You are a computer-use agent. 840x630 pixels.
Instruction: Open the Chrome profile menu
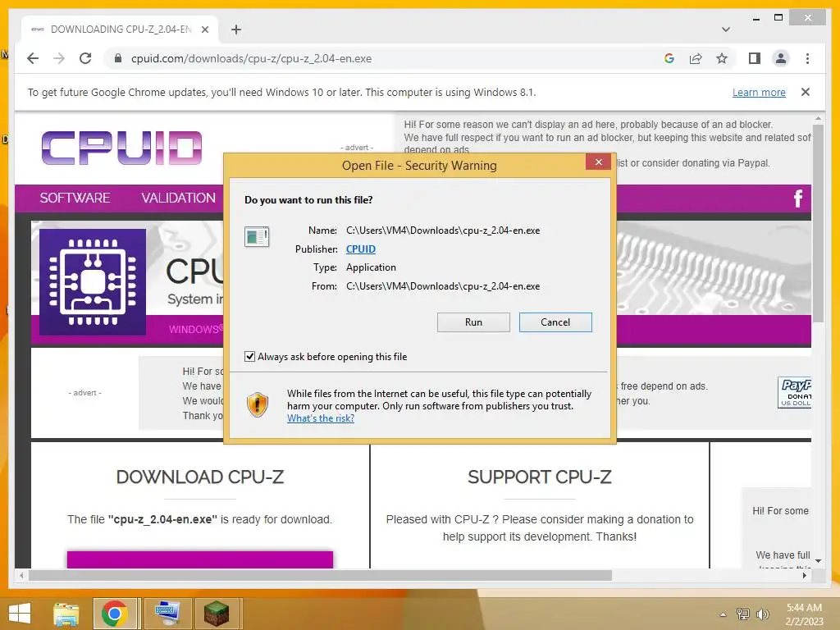(781, 58)
